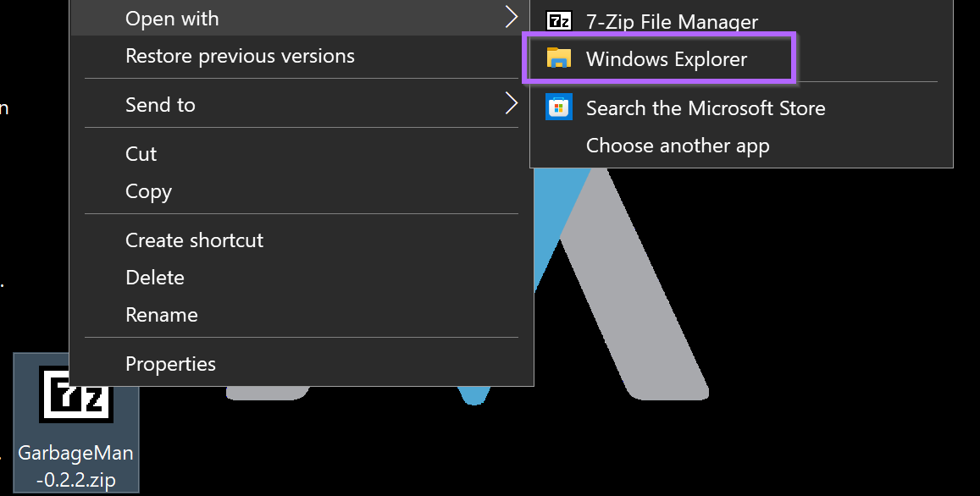Screen dimensions: 980x496
Task: Cut the selected file
Action: point(141,154)
